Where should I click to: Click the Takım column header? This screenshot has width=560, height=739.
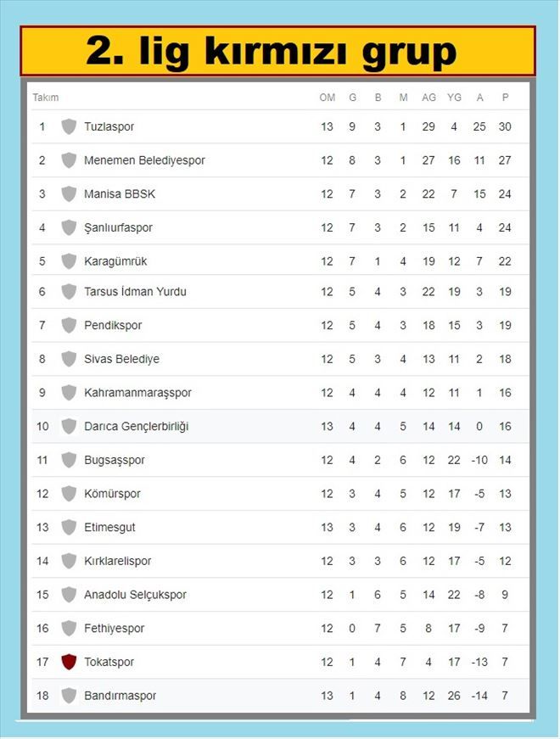pos(46,98)
